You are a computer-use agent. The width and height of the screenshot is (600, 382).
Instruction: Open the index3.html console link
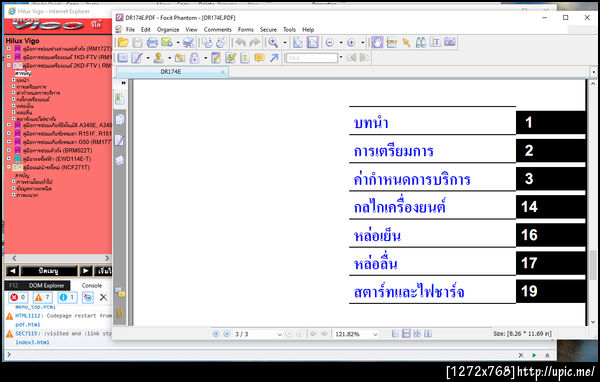[32, 342]
